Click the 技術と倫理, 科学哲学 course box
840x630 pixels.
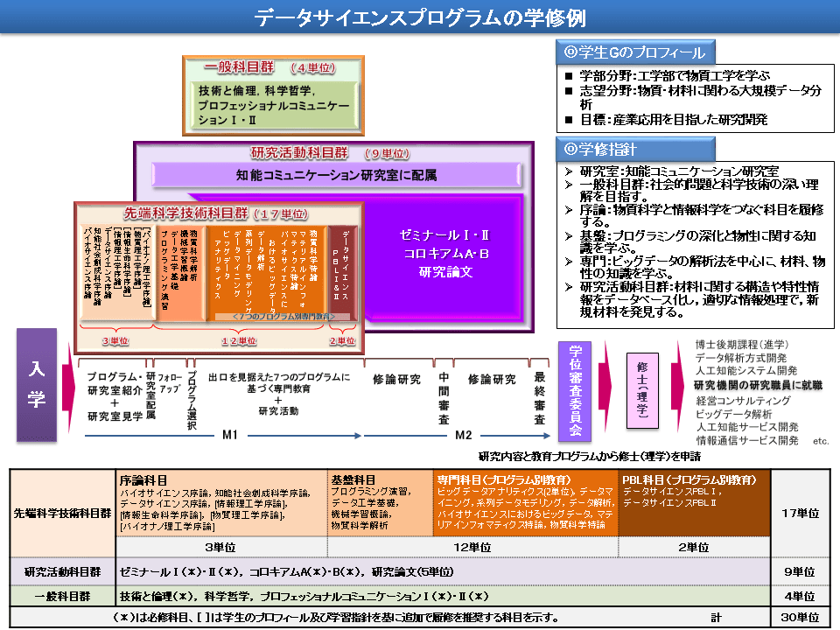(274, 106)
